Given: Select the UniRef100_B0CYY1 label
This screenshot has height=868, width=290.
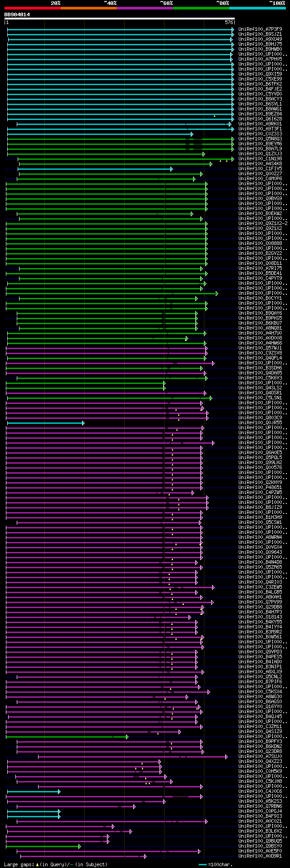Looking at the screenshot, I should 260,298.
